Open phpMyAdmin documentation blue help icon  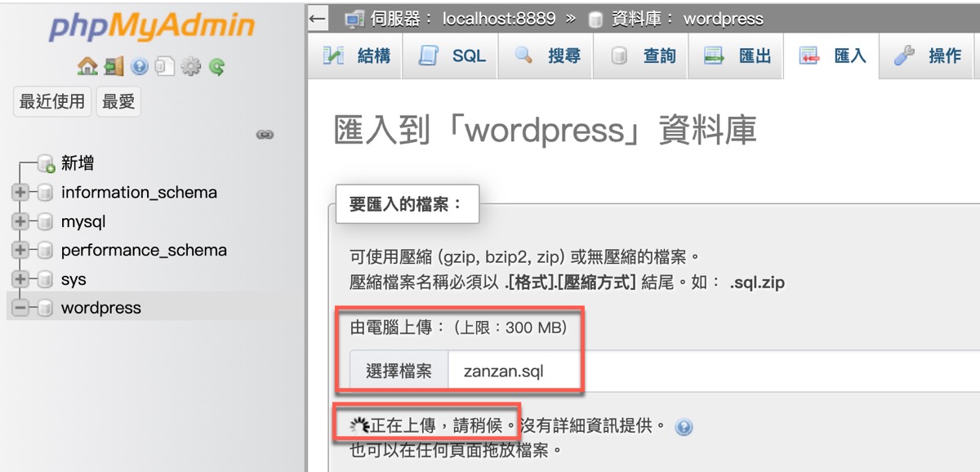pos(139,67)
